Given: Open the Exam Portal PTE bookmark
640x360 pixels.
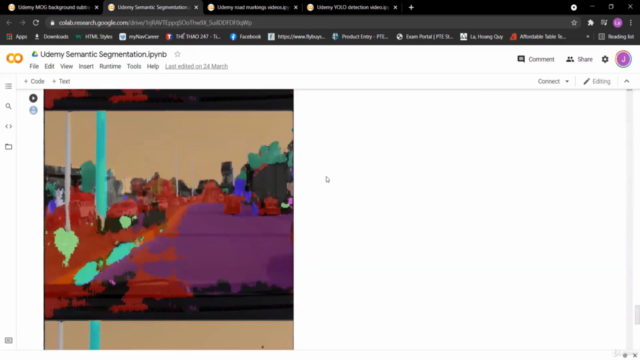Looking at the screenshot, I should coord(424,36).
